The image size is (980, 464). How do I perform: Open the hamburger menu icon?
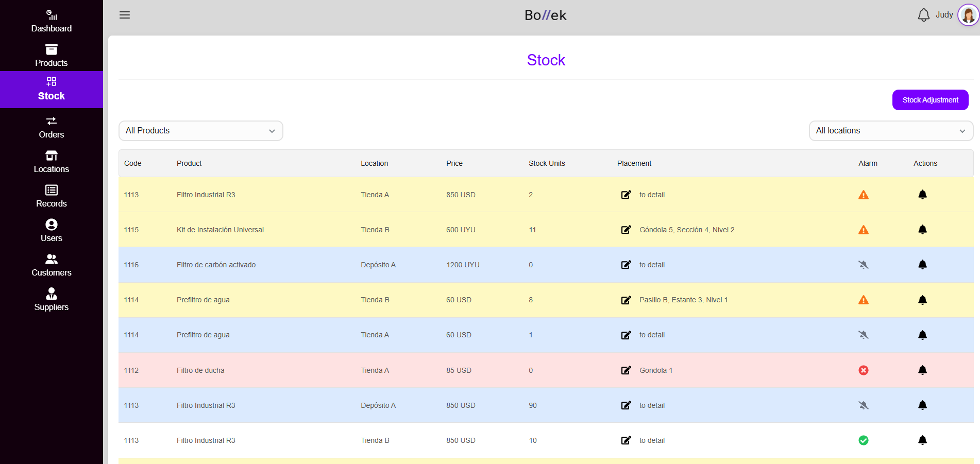click(x=125, y=15)
